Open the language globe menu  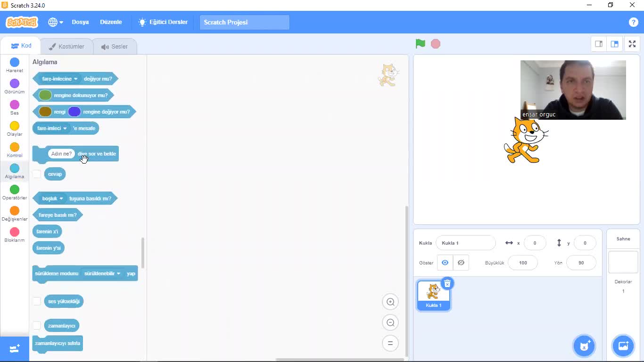coord(56,22)
